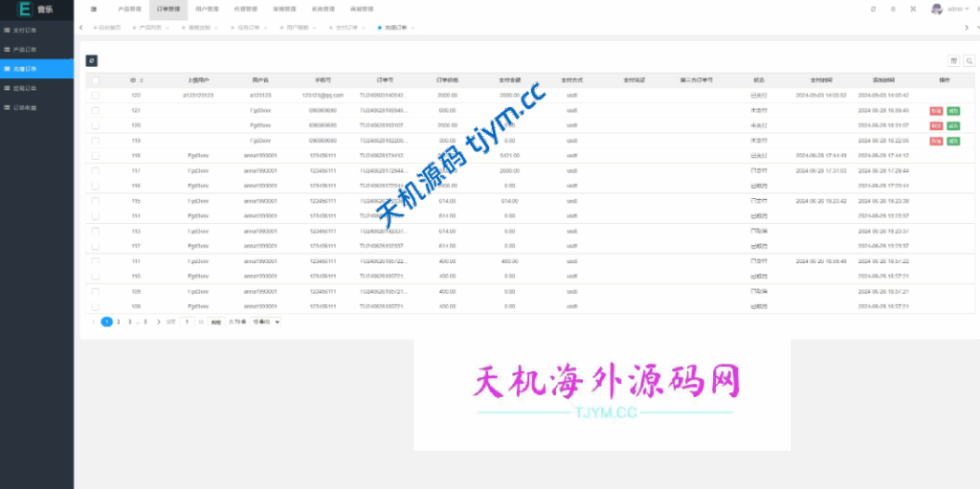Click the green button in order 121 row
The width and height of the screenshot is (980, 489).
coord(953,111)
